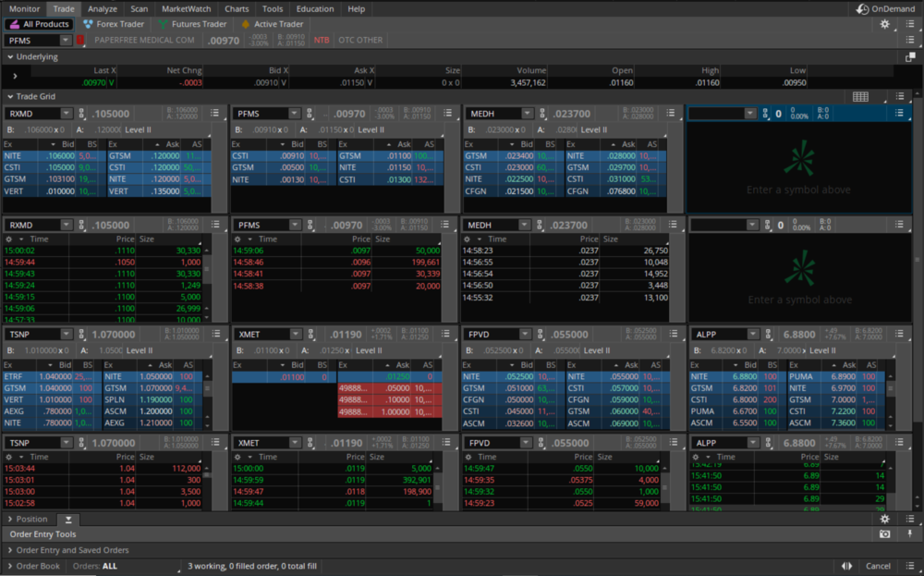
Task: Click the settings gear in the top toolbar
Action: point(884,24)
